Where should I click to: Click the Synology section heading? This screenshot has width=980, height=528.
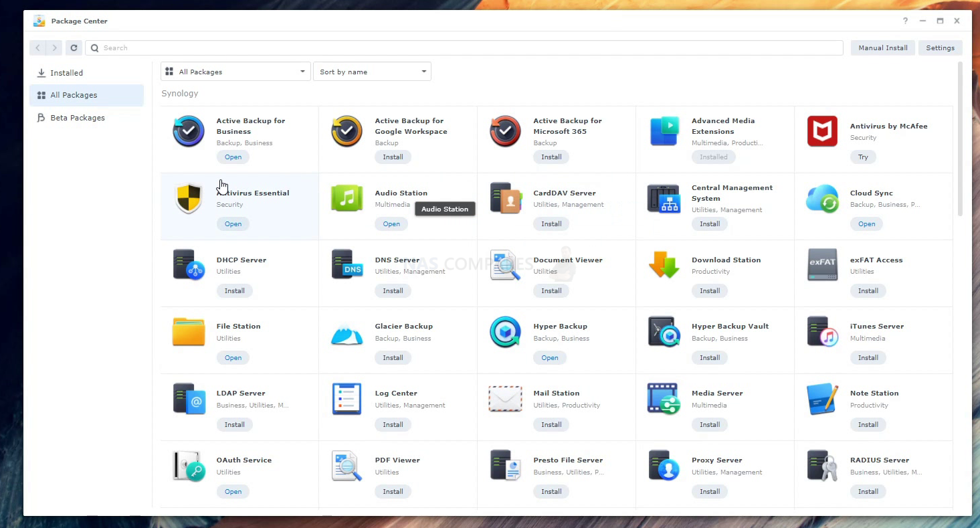tap(180, 94)
